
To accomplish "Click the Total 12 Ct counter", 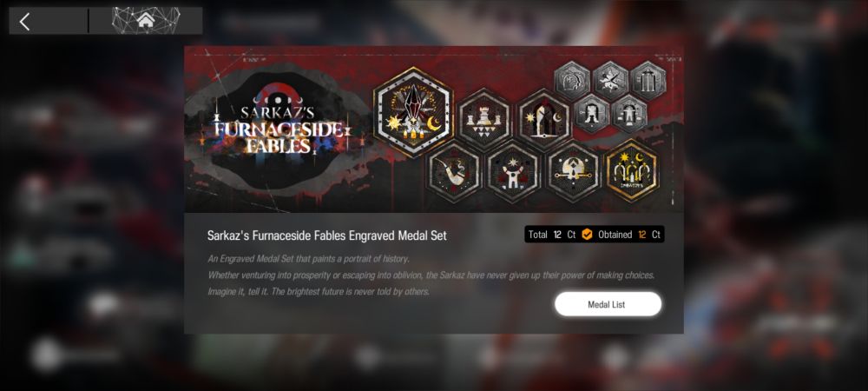I will pos(551,235).
